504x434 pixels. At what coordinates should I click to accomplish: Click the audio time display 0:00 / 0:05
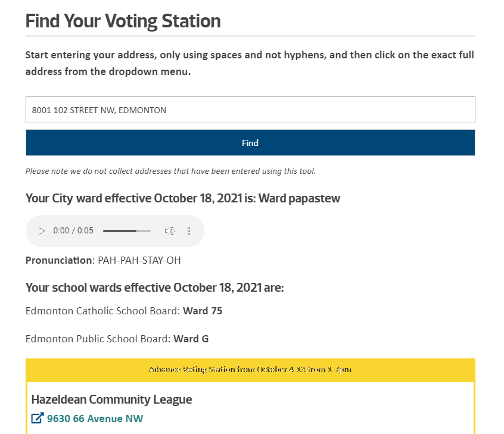[73, 230]
